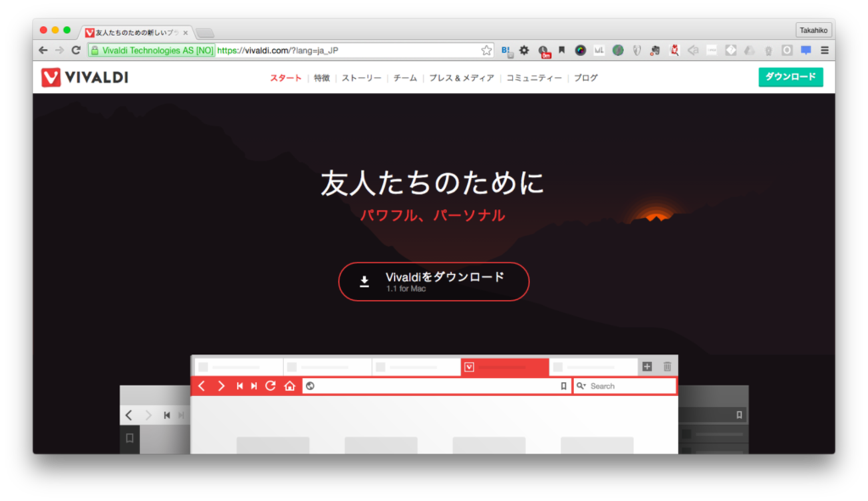Open プレス＆メディア in navigation

[462, 78]
